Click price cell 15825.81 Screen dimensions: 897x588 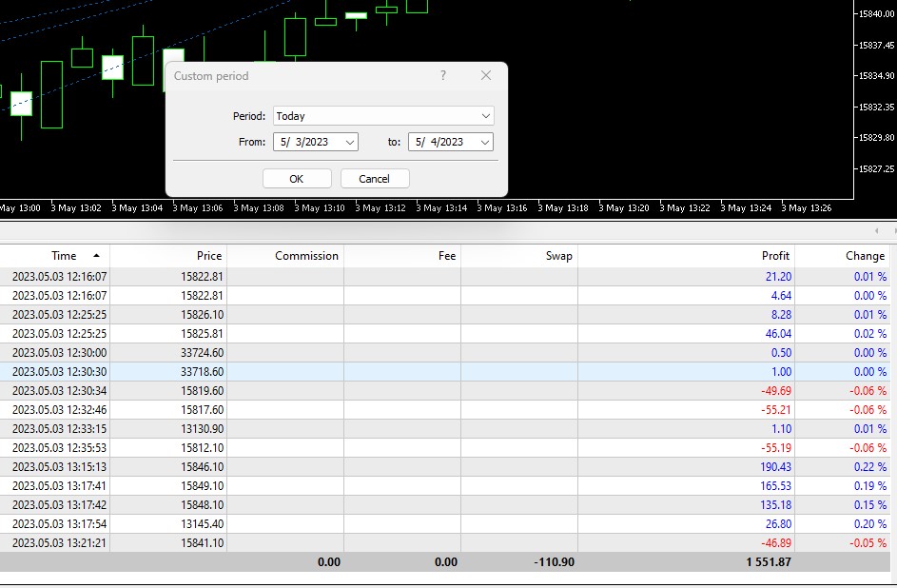(202, 333)
